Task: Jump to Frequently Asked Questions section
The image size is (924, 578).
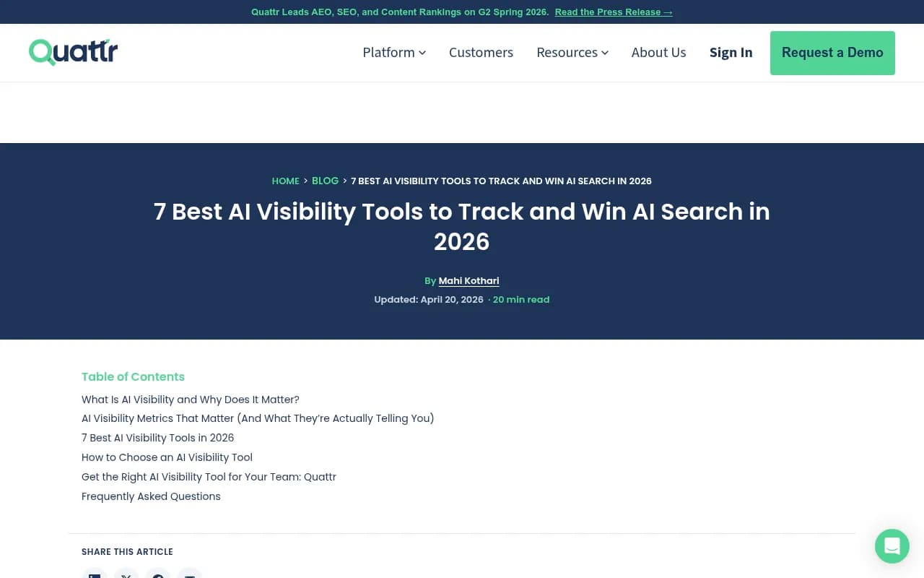Action: tap(151, 496)
